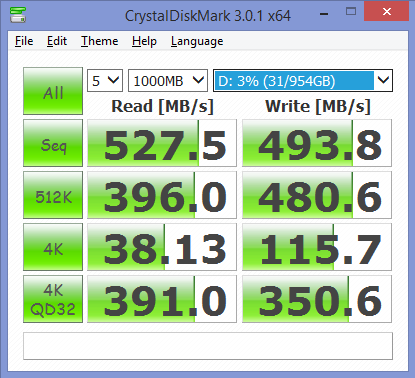Image resolution: width=415 pixels, height=378 pixels.
Task: Select the Seq read result 527.5
Action: pyautogui.click(x=162, y=143)
